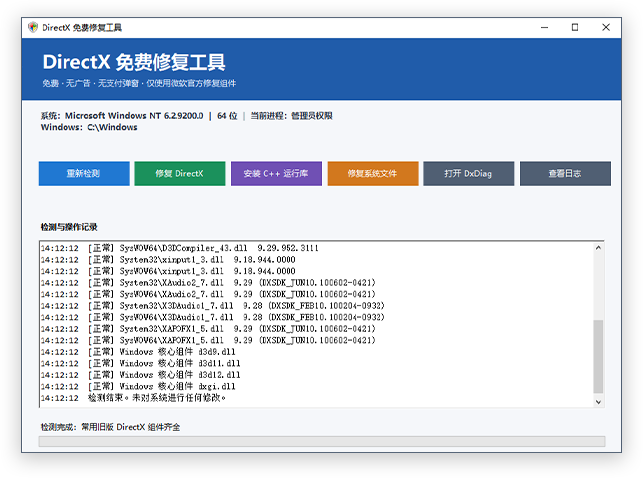The width and height of the screenshot is (643, 478).
Task: Select log line Windows 核心组件 d3d12.dll
Action: pyautogui.click(x=141, y=375)
